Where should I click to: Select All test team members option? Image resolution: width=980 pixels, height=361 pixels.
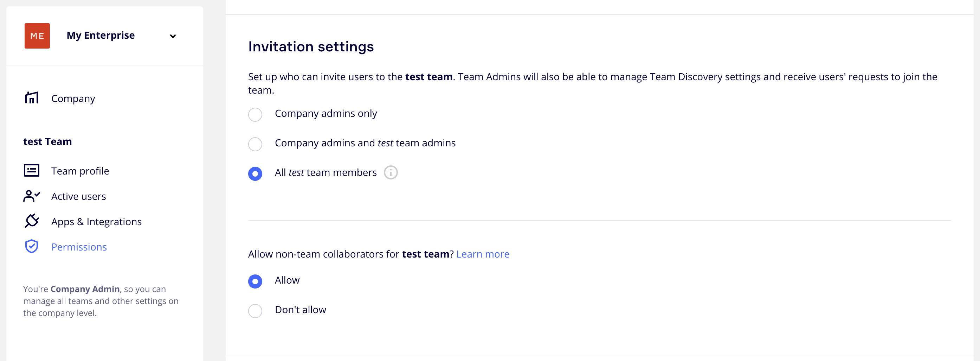255,174
